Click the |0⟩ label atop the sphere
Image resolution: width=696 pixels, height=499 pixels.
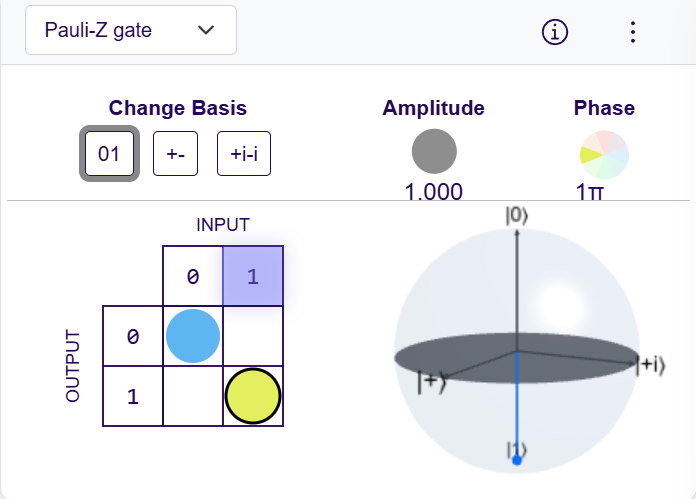point(516,214)
